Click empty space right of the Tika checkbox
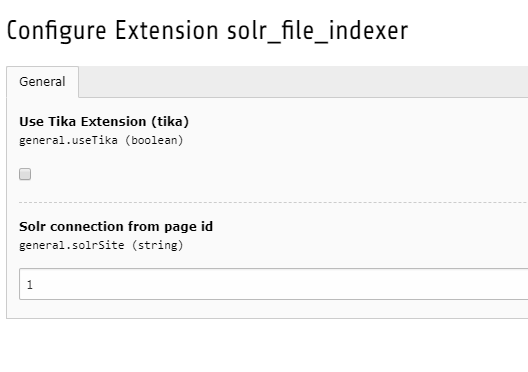 click(x=269, y=174)
